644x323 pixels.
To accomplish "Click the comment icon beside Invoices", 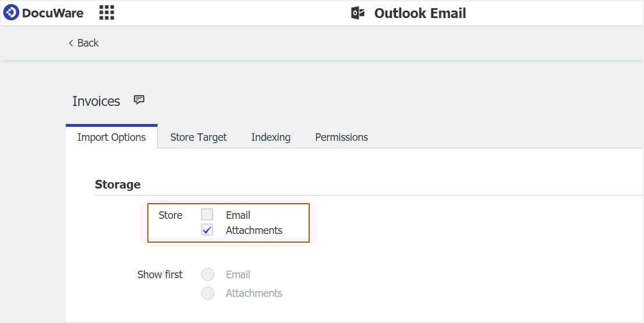I will 139,100.
